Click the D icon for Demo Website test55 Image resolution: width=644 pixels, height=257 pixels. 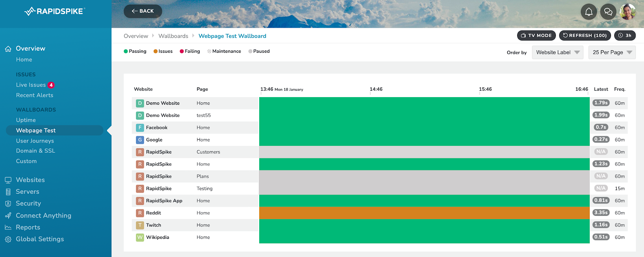pyautogui.click(x=140, y=116)
